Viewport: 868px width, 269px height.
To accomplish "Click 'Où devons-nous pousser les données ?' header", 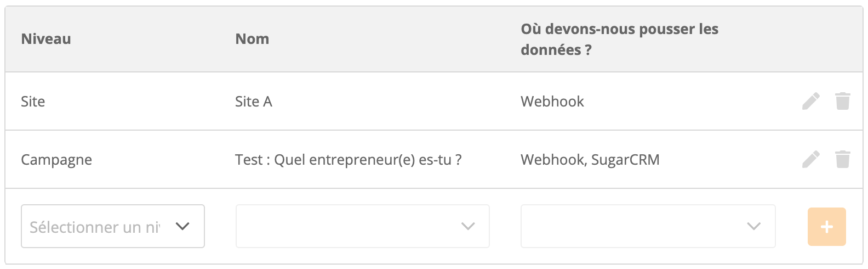I will pos(619,39).
